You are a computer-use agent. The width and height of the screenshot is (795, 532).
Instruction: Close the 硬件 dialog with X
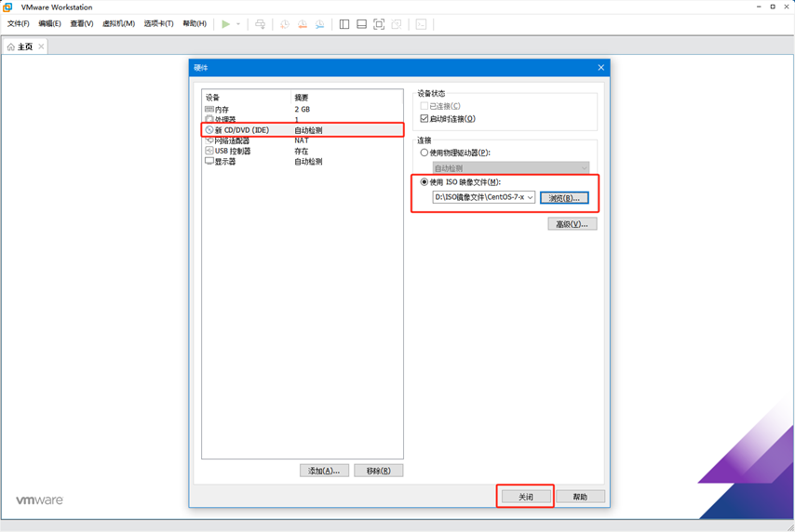coord(600,67)
